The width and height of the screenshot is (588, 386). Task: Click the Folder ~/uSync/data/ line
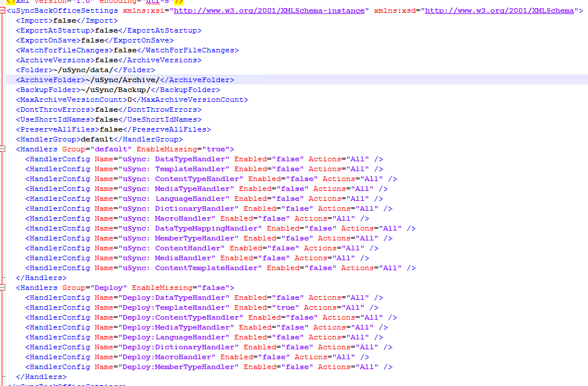(x=85, y=70)
